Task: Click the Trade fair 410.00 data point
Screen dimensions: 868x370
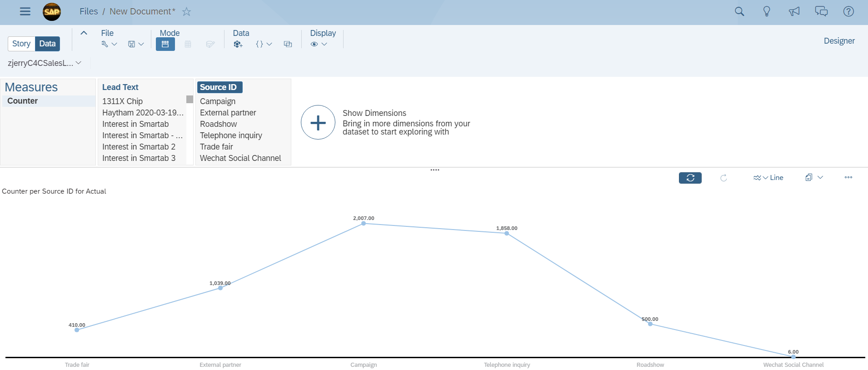Action: point(77,330)
